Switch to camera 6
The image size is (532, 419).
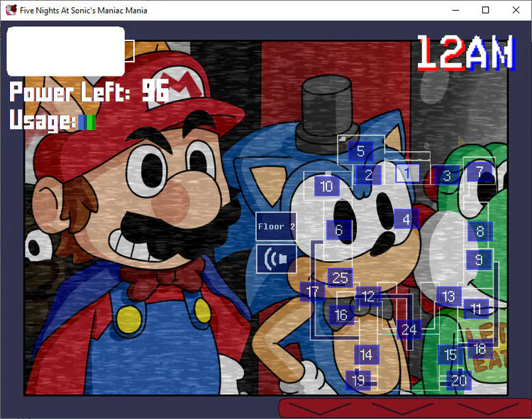338,230
